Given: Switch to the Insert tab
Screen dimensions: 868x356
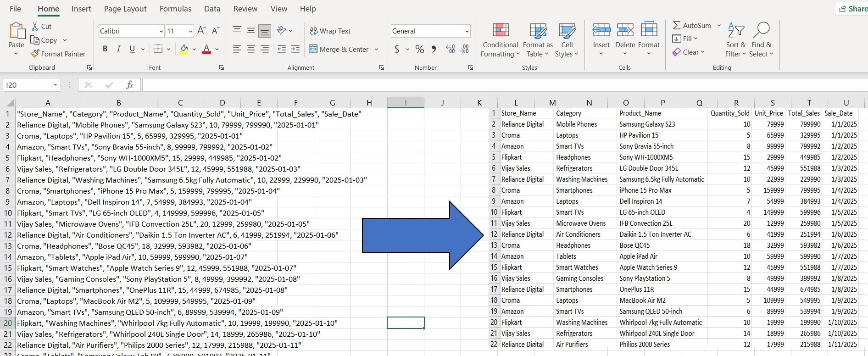Looking at the screenshot, I should (x=81, y=9).
